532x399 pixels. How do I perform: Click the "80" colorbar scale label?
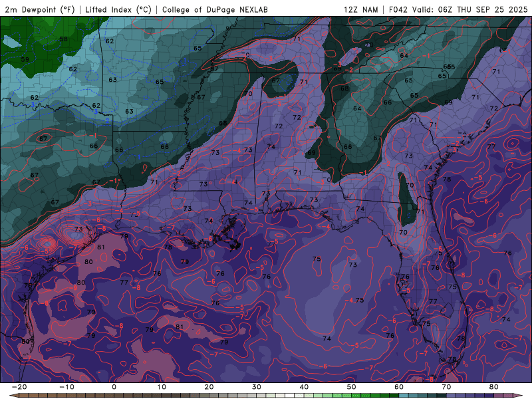[494, 387]
